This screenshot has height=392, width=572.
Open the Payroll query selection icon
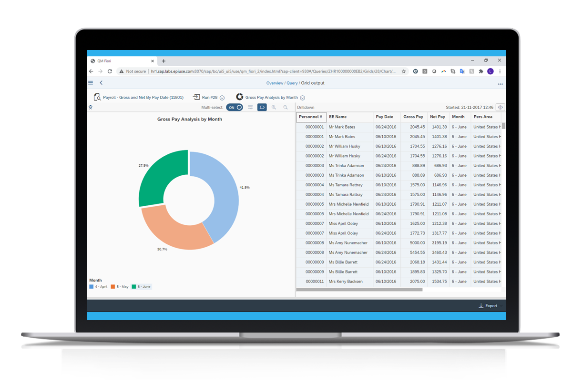(x=97, y=97)
